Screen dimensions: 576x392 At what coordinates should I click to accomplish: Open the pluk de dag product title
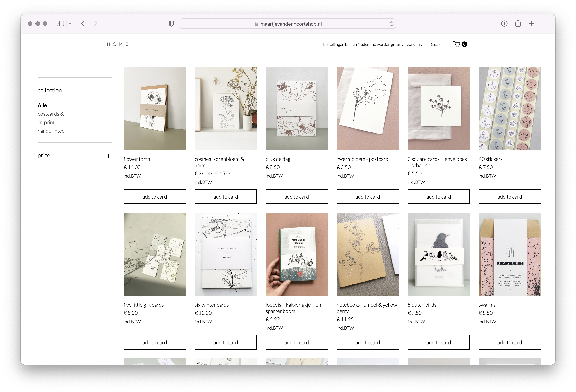pos(278,159)
